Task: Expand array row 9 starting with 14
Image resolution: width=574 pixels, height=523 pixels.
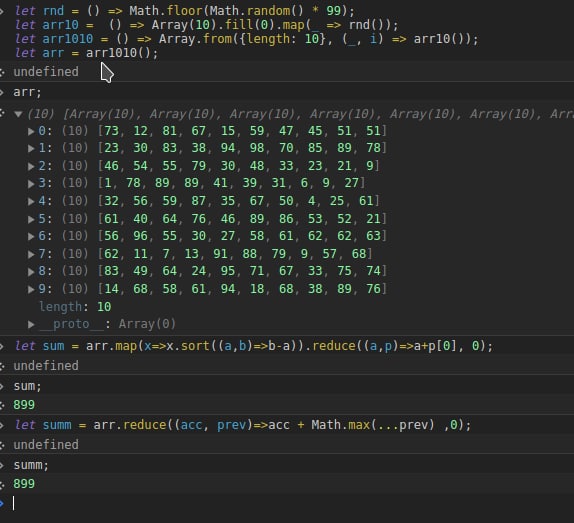Action: pyautogui.click(x=31, y=289)
